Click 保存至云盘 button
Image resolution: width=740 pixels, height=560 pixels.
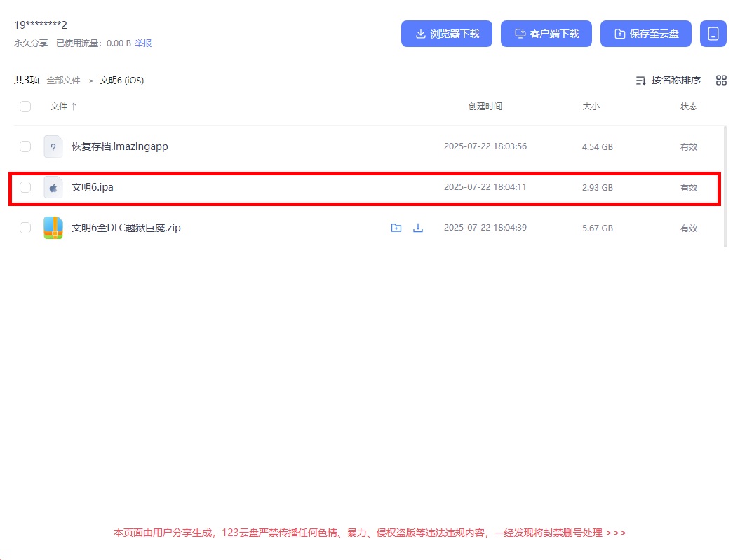[x=646, y=34]
